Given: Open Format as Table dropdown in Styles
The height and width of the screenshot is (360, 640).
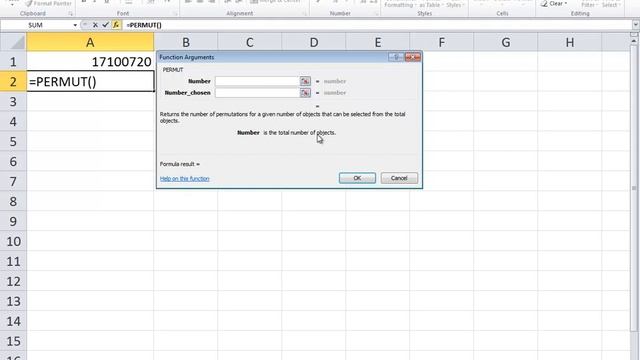Looking at the screenshot, I should pos(430,4).
